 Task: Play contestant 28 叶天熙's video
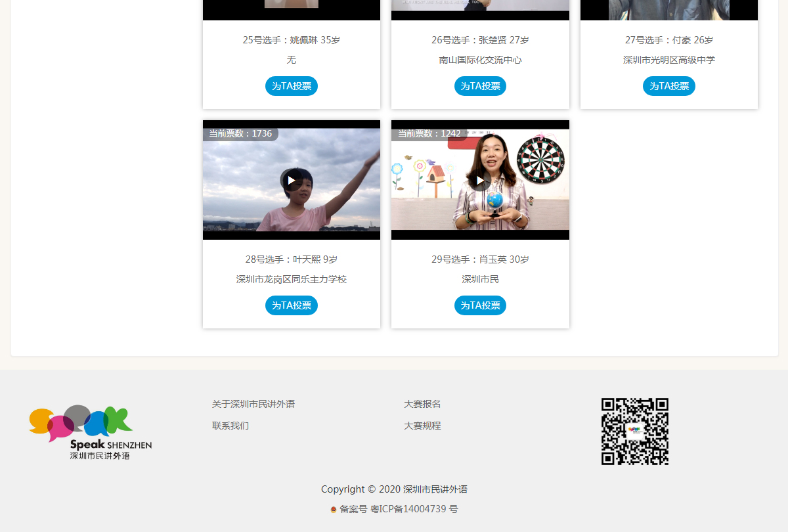[292, 180]
